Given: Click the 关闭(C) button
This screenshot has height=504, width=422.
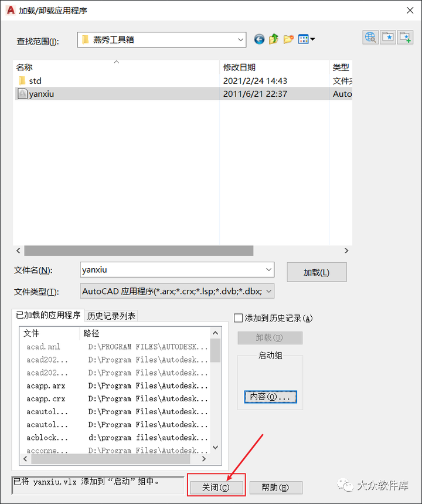Looking at the screenshot, I should click(x=216, y=488).
